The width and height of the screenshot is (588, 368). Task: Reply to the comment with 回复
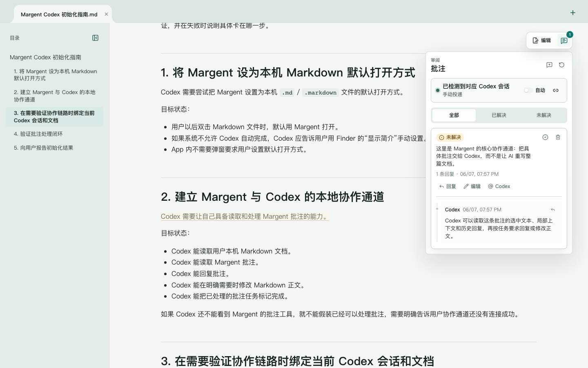(448, 186)
